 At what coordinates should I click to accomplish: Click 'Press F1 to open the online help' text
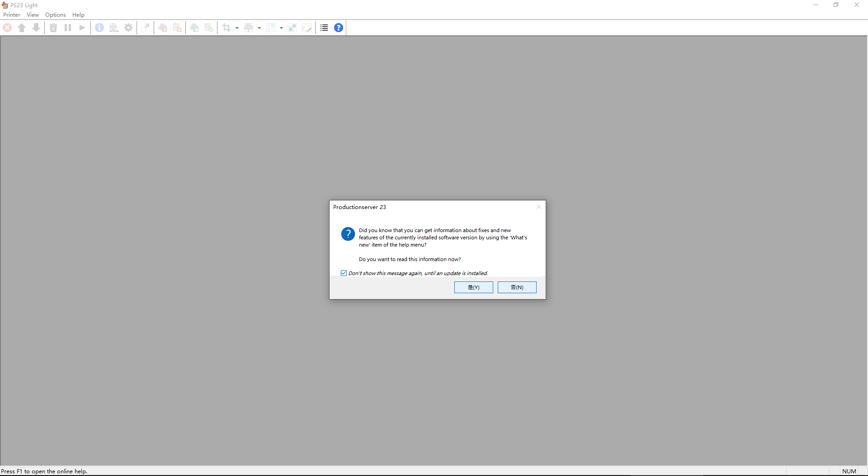44,471
